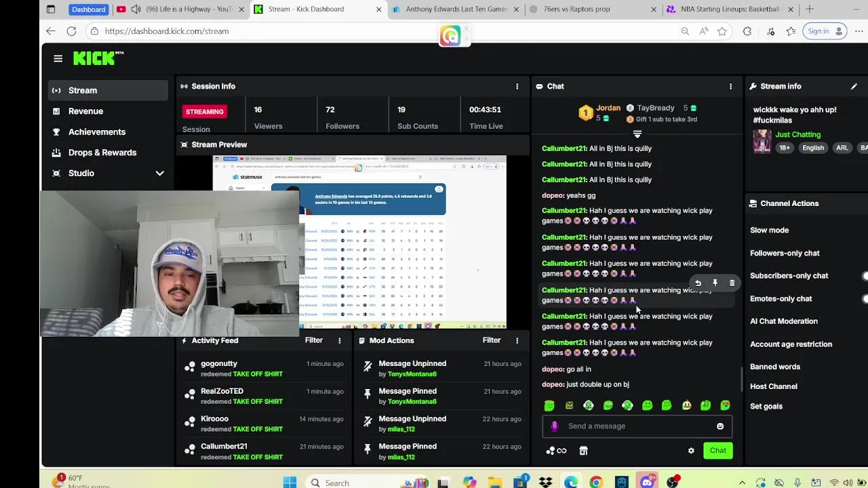Open Drops & Rewards in sidebar

(108, 152)
